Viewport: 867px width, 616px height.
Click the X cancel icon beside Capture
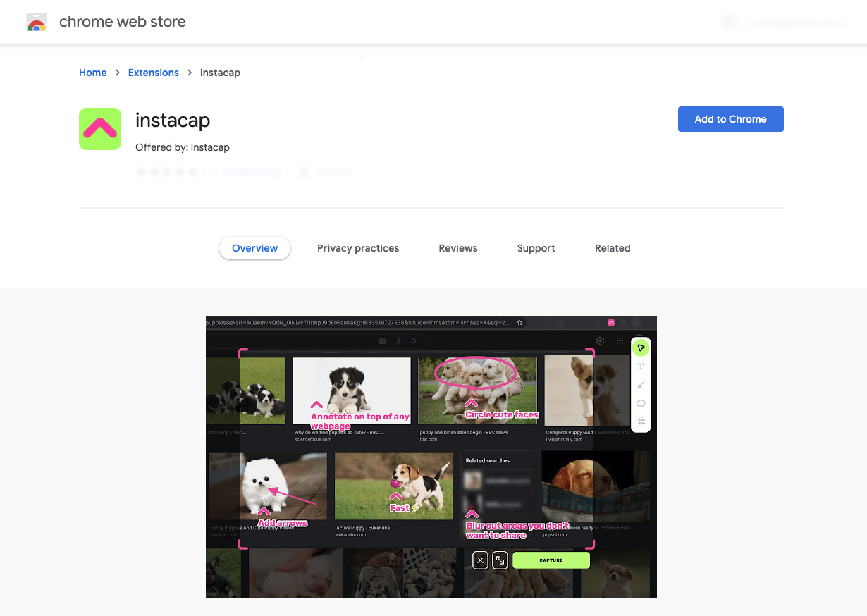[480, 560]
